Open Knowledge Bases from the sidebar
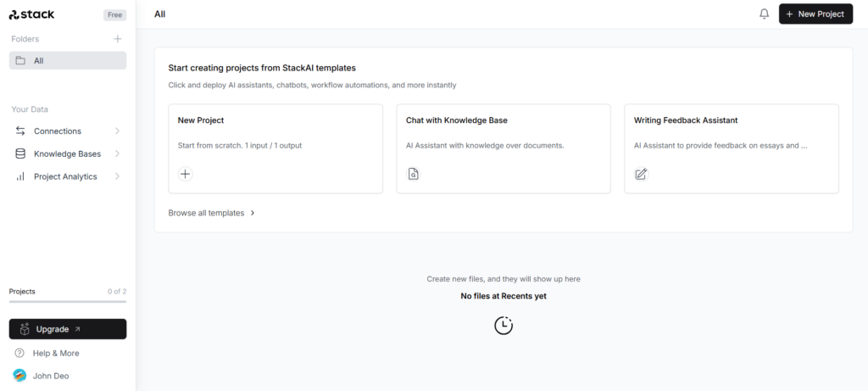868x391 pixels. click(67, 154)
